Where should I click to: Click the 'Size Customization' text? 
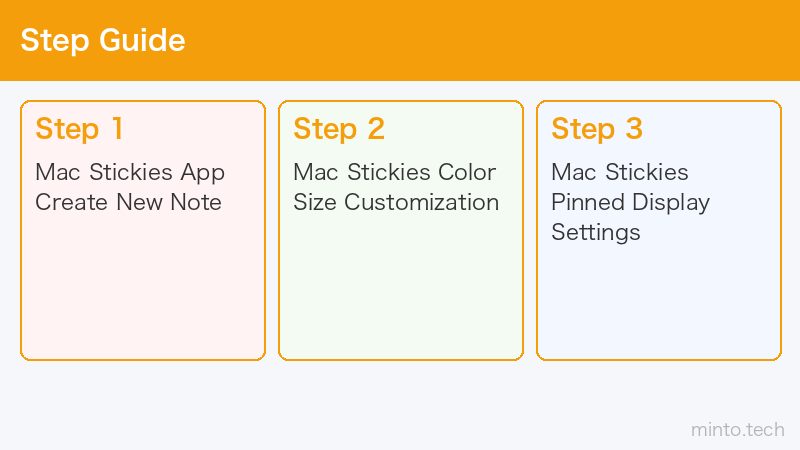[396, 203]
